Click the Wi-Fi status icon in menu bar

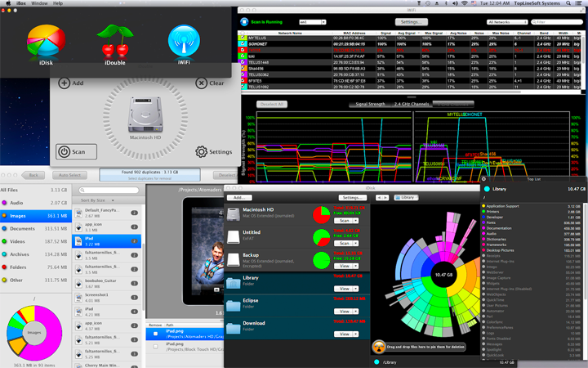tap(464, 3)
